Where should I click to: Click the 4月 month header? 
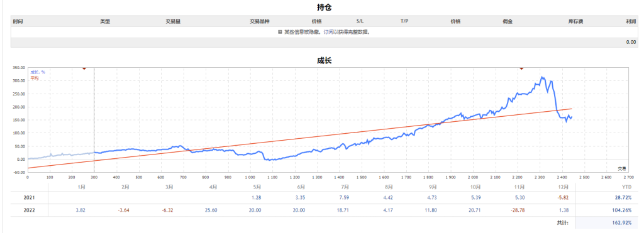pyautogui.click(x=213, y=187)
